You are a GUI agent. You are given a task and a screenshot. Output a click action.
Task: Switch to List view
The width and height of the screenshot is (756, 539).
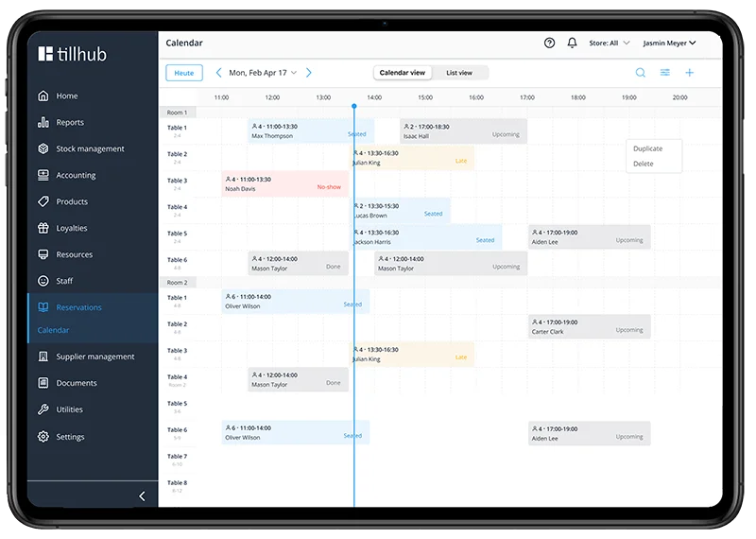click(459, 73)
